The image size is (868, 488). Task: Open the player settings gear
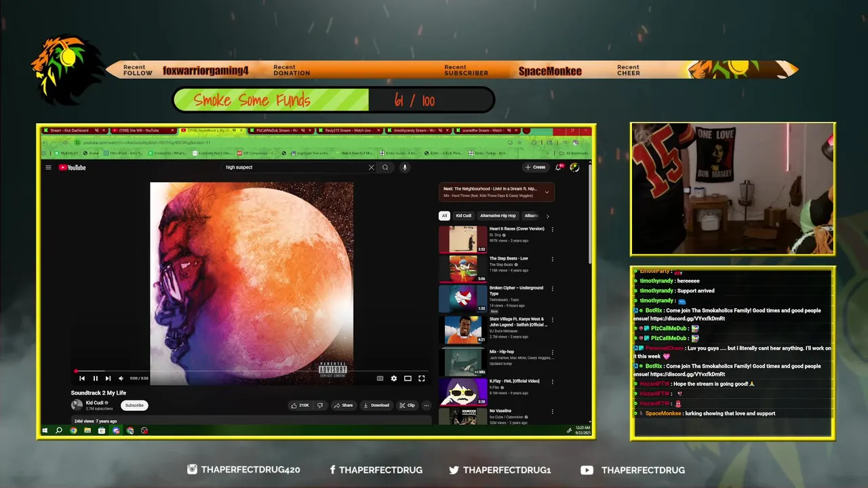coord(394,378)
